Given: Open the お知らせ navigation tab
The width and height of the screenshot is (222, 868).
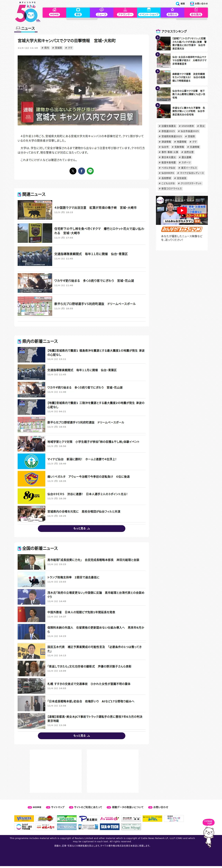Looking at the screenshot, I should click(172, 12).
